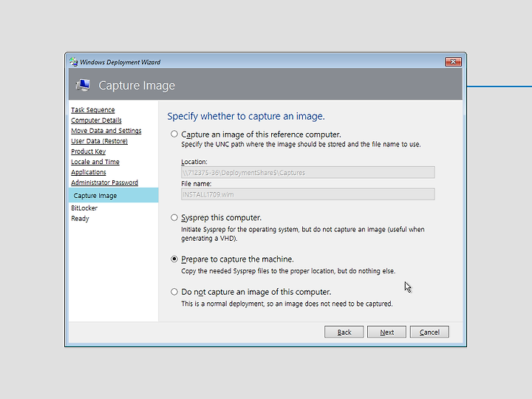Go to the Task Sequence step
The image size is (532, 399).
pyautogui.click(x=93, y=110)
